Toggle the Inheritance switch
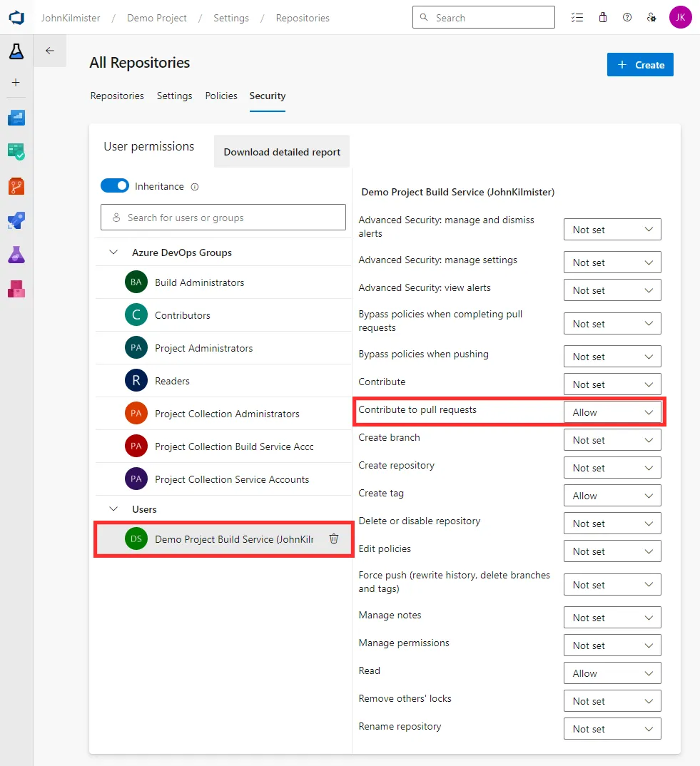The height and width of the screenshot is (766, 700). [x=115, y=186]
